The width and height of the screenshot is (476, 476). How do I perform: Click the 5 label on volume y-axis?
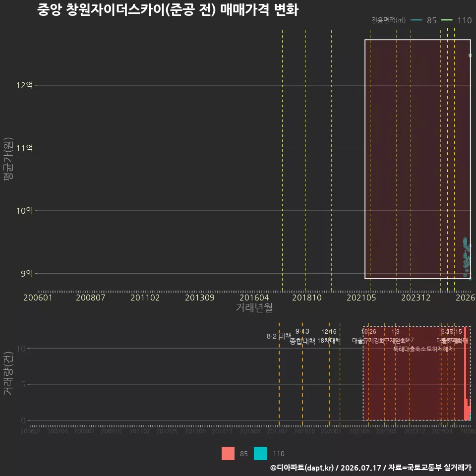23,384
